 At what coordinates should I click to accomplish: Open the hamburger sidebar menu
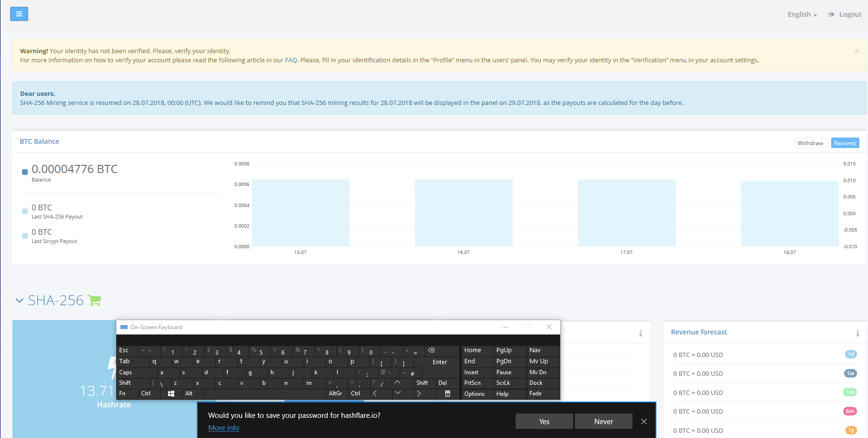(19, 14)
